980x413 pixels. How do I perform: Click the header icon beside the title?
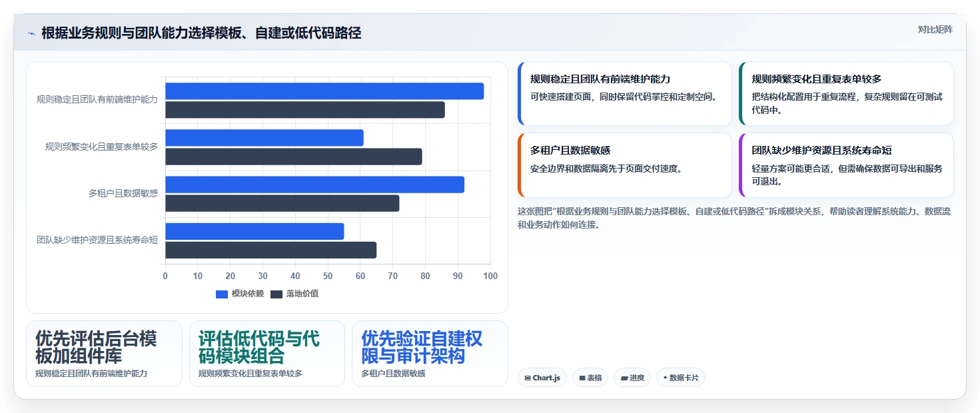coord(31,33)
